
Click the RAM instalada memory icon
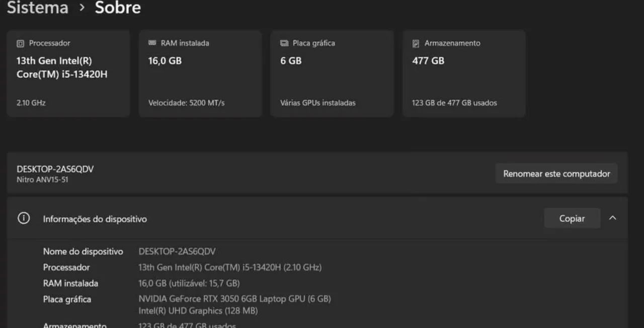[152, 43]
